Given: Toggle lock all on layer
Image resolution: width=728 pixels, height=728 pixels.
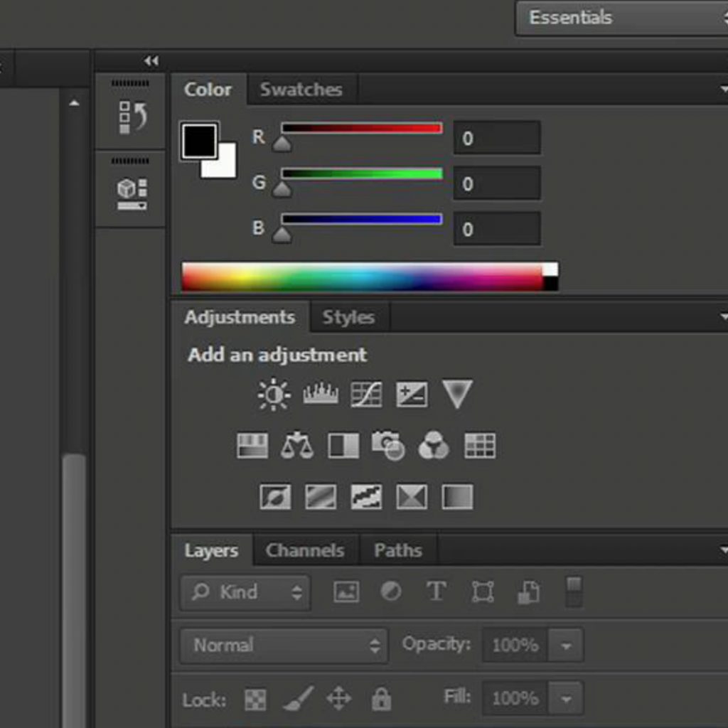Looking at the screenshot, I should click(x=381, y=700).
